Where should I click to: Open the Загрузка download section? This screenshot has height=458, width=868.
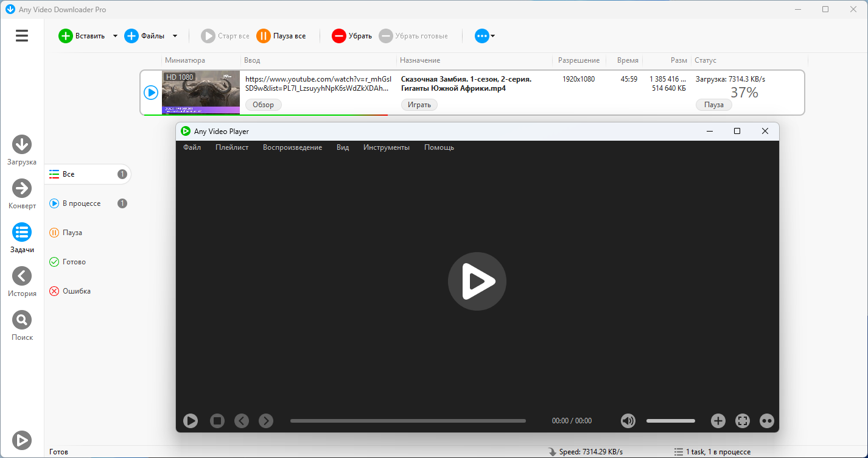coord(22,145)
